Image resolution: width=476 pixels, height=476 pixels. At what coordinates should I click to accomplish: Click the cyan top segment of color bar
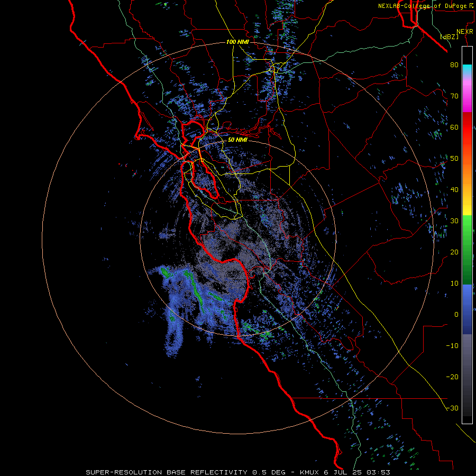point(467,69)
